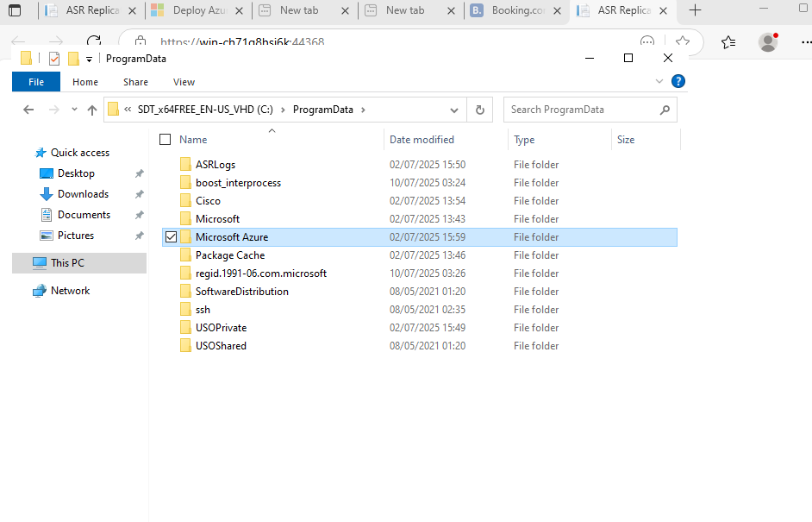Open the Share ribbon tab

135,82
